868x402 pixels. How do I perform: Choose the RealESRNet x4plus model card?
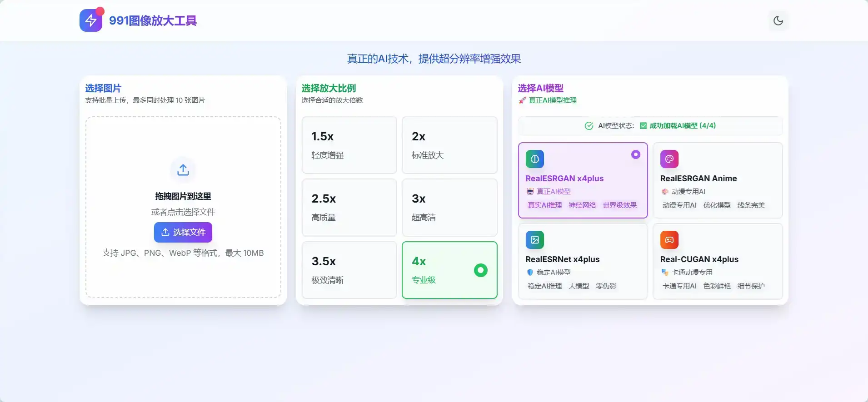point(583,261)
